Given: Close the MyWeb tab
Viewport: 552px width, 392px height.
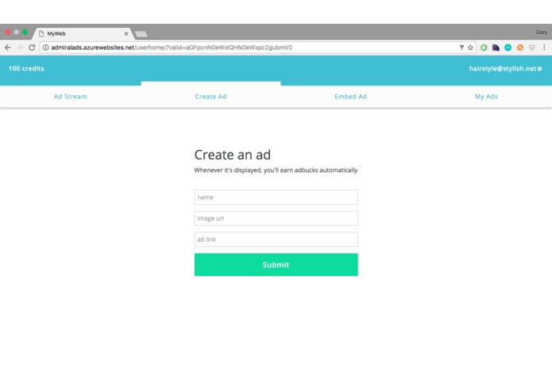Looking at the screenshot, I should (x=126, y=34).
